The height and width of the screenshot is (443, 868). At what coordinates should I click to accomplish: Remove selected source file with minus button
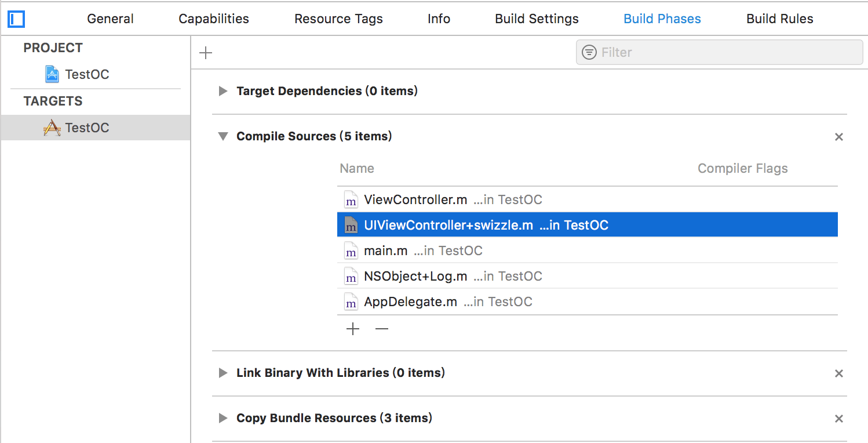[x=382, y=329]
